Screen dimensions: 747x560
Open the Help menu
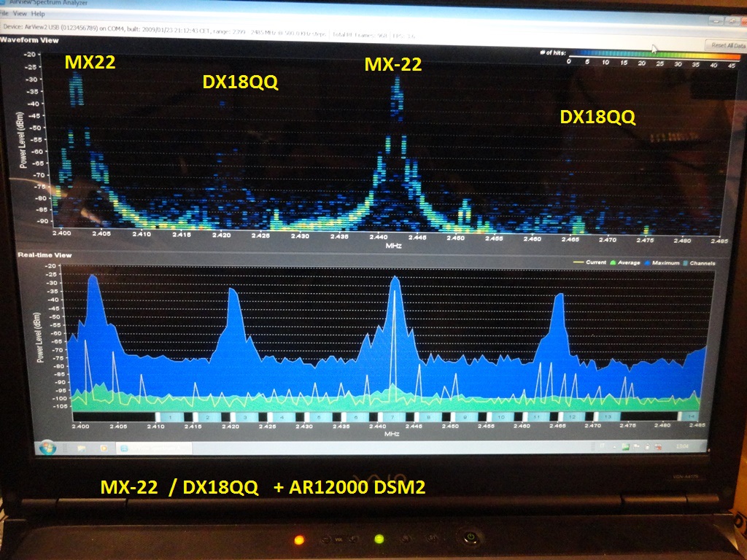pyautogui.click(x=38, y=14)
